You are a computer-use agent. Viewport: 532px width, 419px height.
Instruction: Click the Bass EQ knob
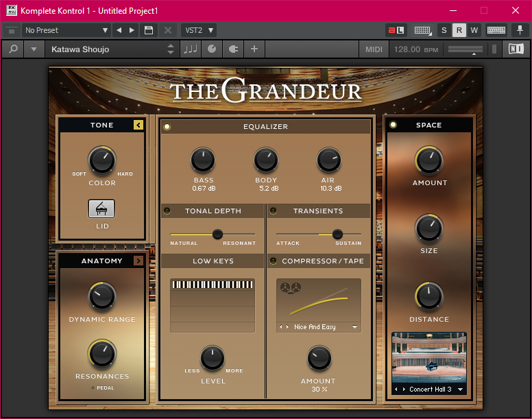[203, 160]
